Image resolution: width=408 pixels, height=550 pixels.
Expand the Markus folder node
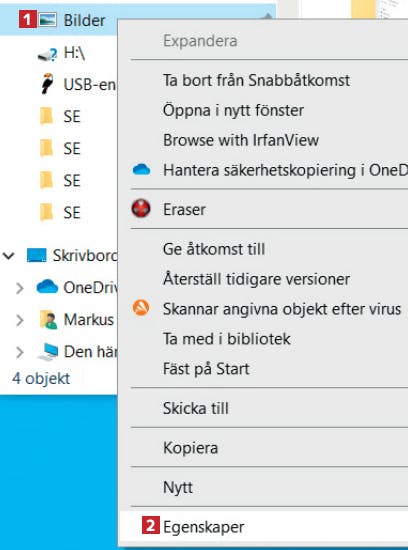pos(20,320)
